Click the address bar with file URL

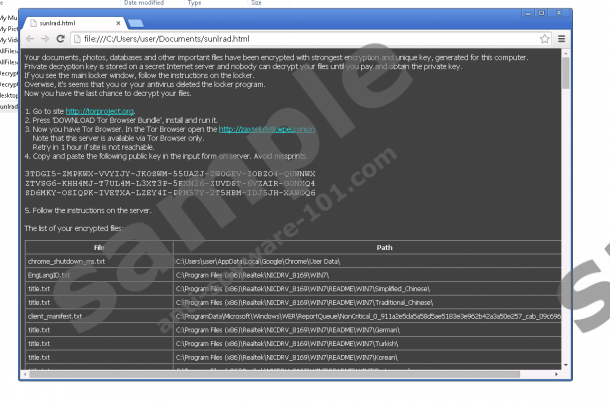click(x=300, y=38)
